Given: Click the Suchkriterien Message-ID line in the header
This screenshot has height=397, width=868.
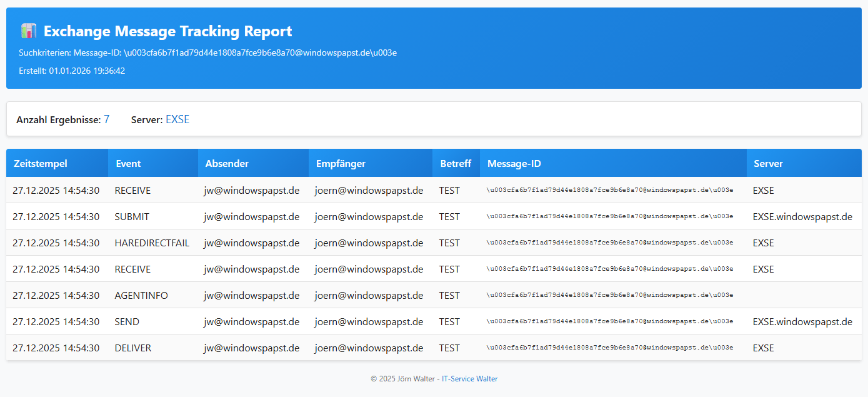Looking at the screenshot, I should click(207, 53).
